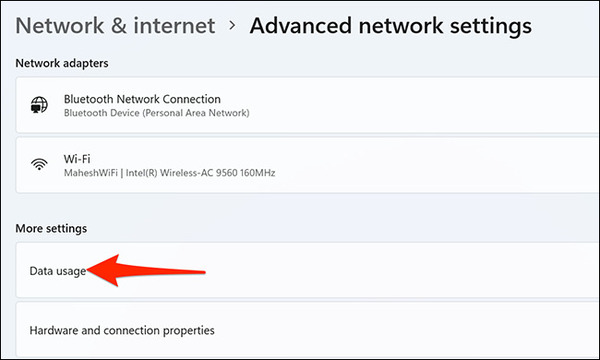The width and height of the screenshot is (600, 360).
Task: Select the MaheshWiFi Intel Wireless-AC 9560 subtitle
Action: coord(170,173)
